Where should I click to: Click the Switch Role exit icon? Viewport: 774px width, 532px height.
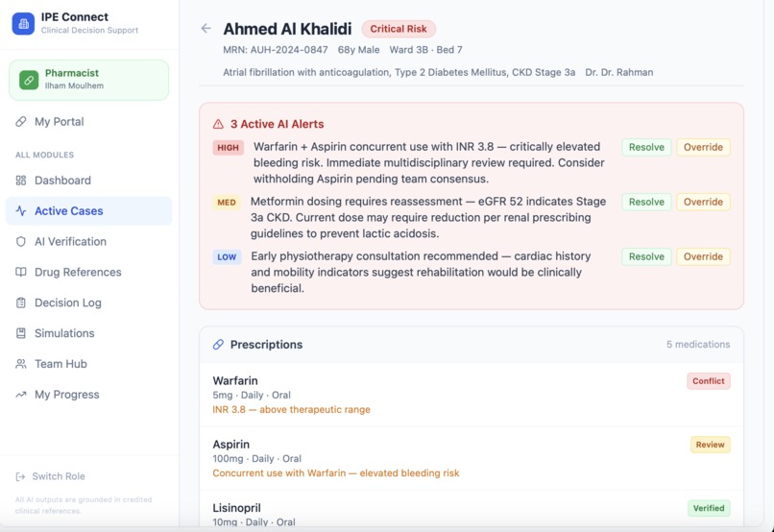(x=20, y=476)
